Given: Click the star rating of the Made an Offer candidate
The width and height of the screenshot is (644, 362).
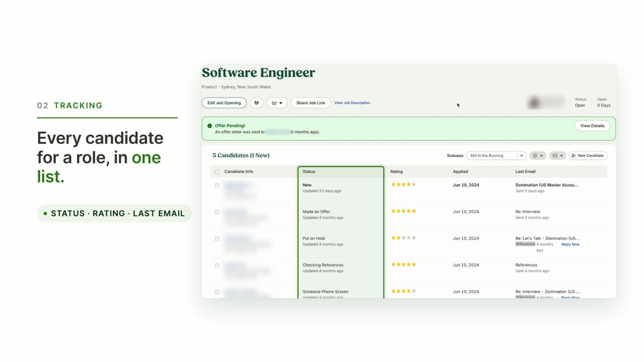Looking at the screenshot, I should click(x=404, y=211).
